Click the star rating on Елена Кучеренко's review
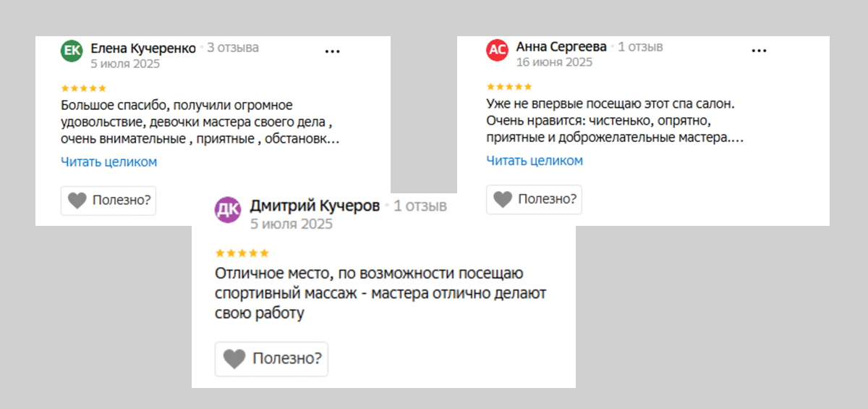The height and width of the screenshot is (409, 868). click(x=83, y=88)
